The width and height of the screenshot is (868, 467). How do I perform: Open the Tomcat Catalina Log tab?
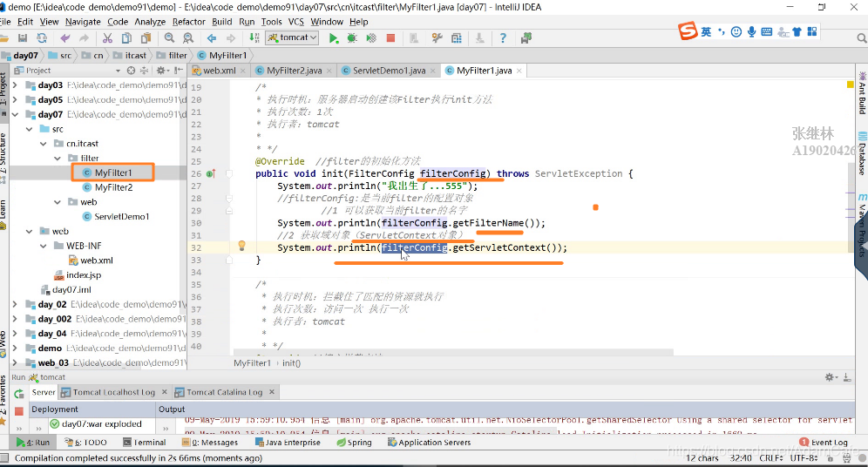224,392
